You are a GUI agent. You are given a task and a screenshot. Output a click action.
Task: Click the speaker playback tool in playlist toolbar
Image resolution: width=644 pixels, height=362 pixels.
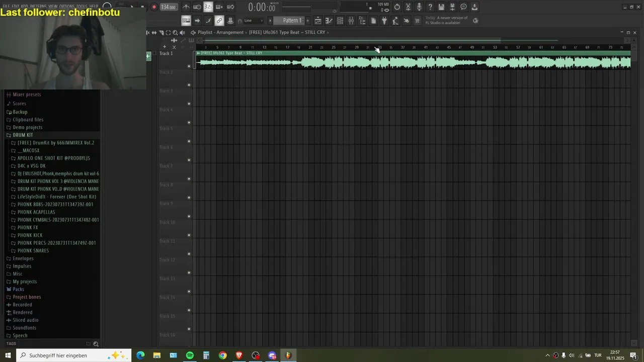(x=182, y=32)
